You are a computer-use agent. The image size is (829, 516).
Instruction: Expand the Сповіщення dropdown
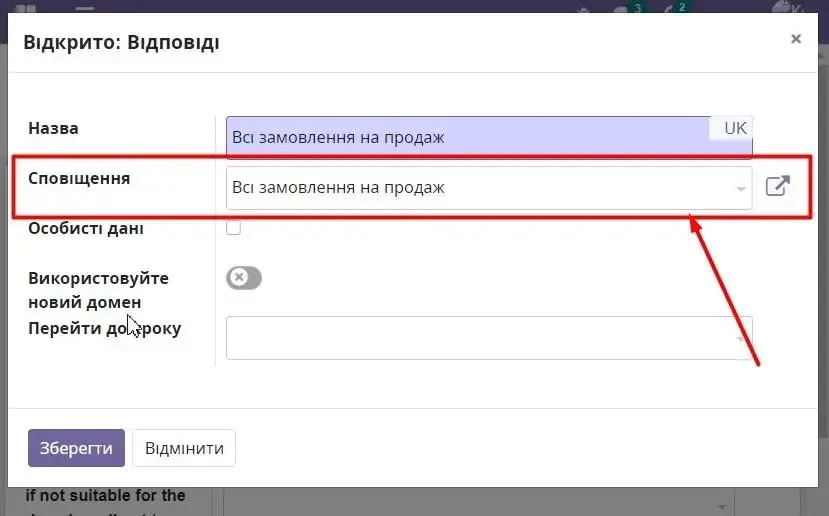[740, 188]
